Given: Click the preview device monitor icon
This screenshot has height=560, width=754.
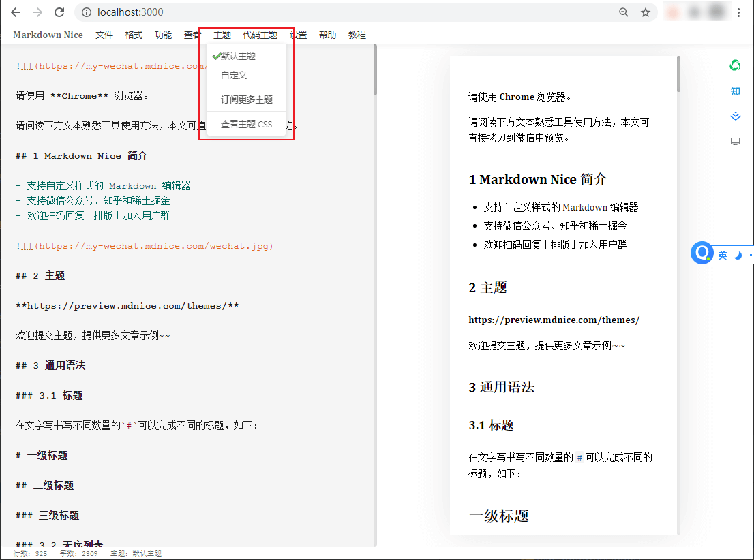Looking at the screenshot, I should tap(735, 141).
